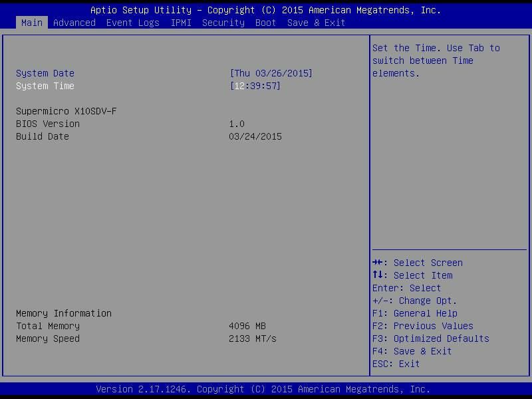Viewport: 532px width, 399px height.
Task: Click the Memory Speed label
Action: tap(48, 338)
